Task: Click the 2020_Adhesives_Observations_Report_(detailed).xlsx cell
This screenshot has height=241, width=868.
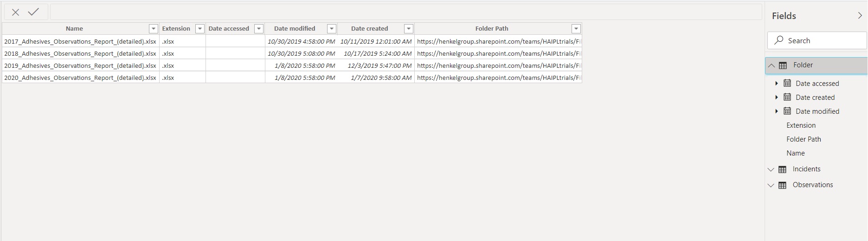Action: [x=80, y=78]
